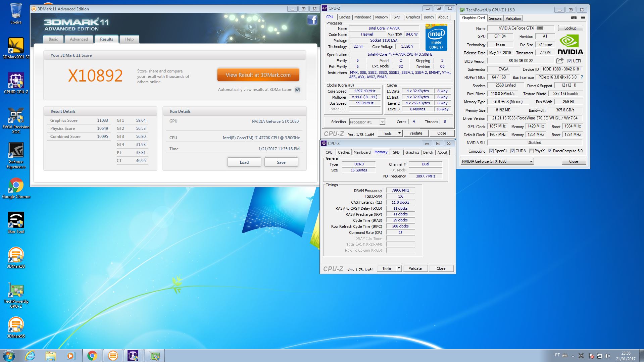Viewport: 644px width, 362px height.
Task: Click the GPU-Z Name field NVIDIA GeForce GTX 1080
Action: pyautogui.click(x=521, y=28)
